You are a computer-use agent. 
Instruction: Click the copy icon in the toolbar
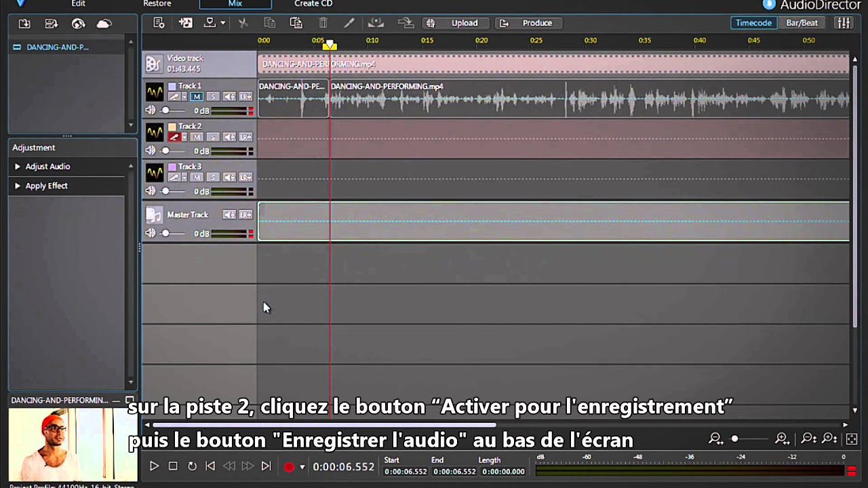click(x=269, y=23)
